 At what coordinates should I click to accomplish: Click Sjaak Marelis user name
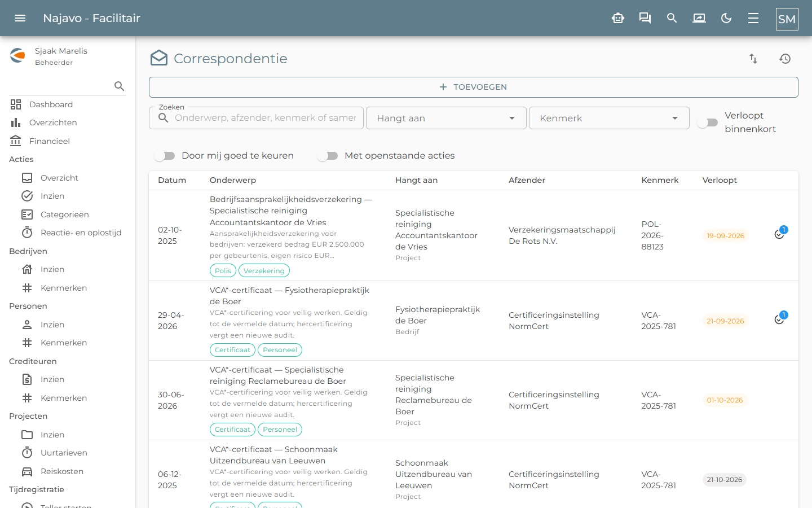[61, 51]
